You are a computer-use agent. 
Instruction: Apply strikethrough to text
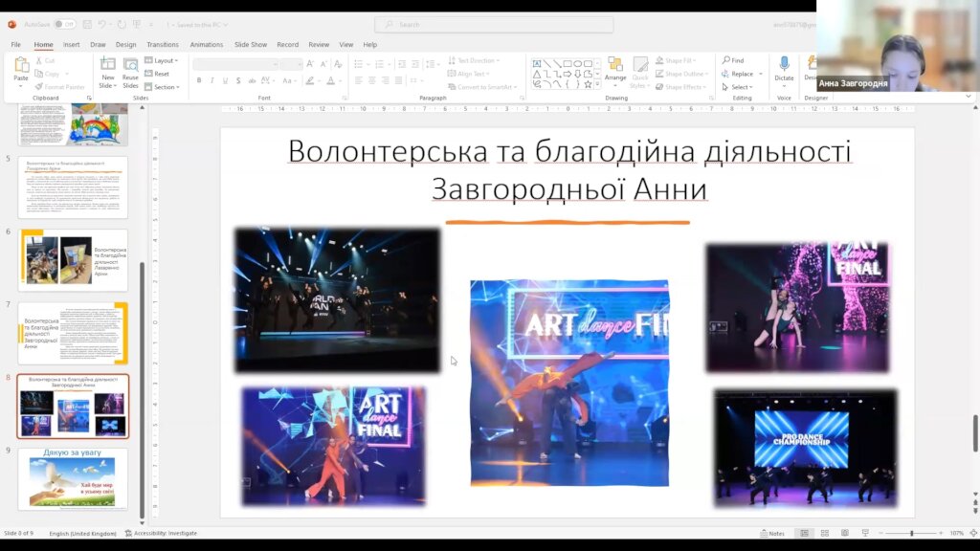tap(252, 80)
